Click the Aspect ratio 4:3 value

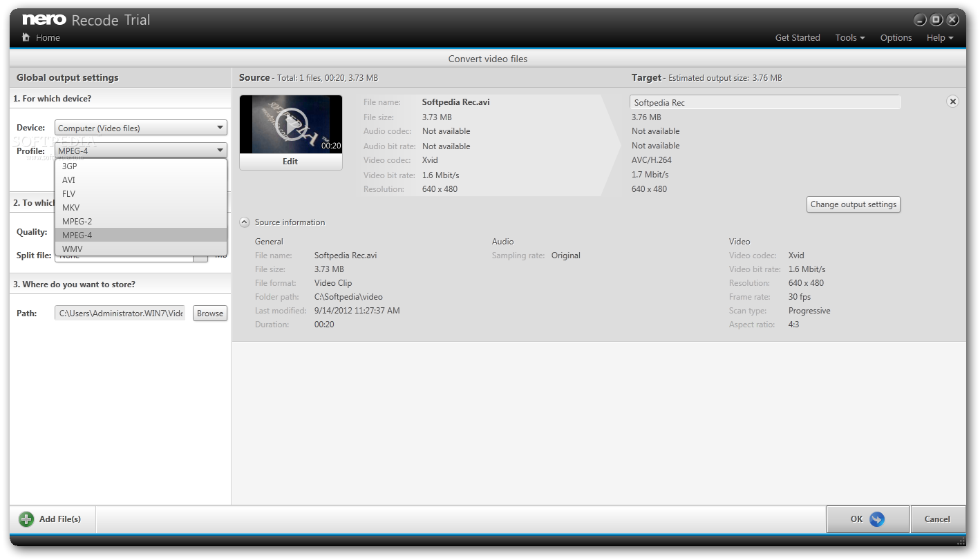coord(793,325)
